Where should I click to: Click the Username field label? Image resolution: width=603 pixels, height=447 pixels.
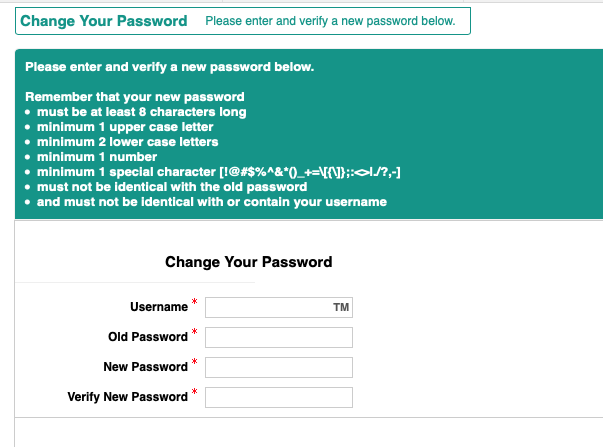point(158,307)
